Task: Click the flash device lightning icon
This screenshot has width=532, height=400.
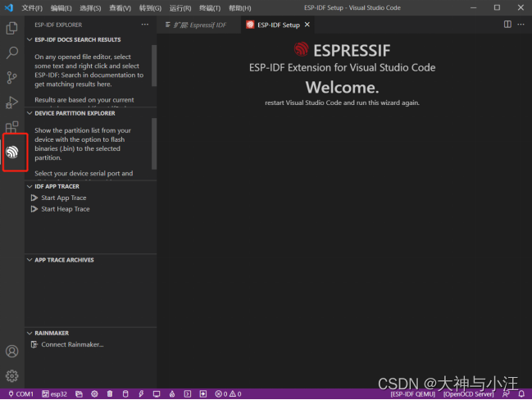Action: coord(141,394)
